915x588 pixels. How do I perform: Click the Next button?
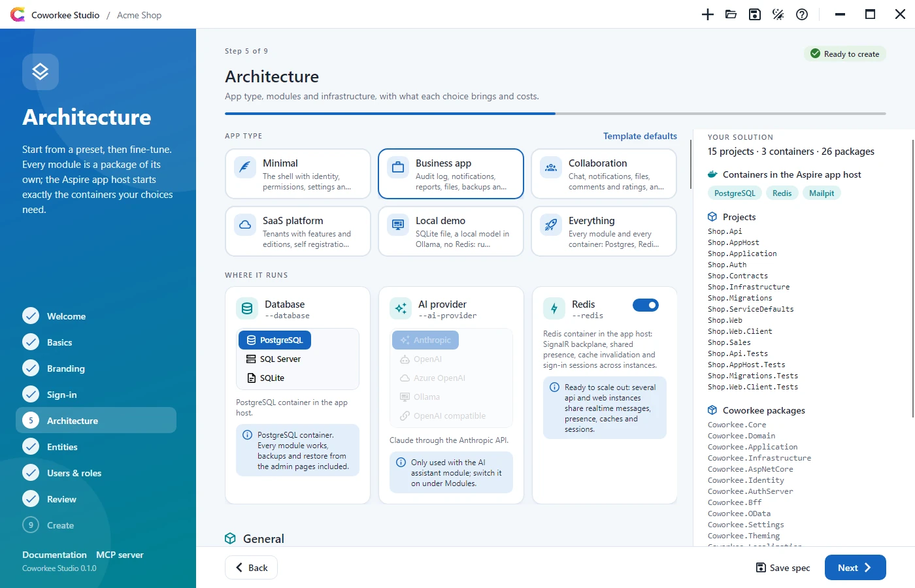[855, 568]
